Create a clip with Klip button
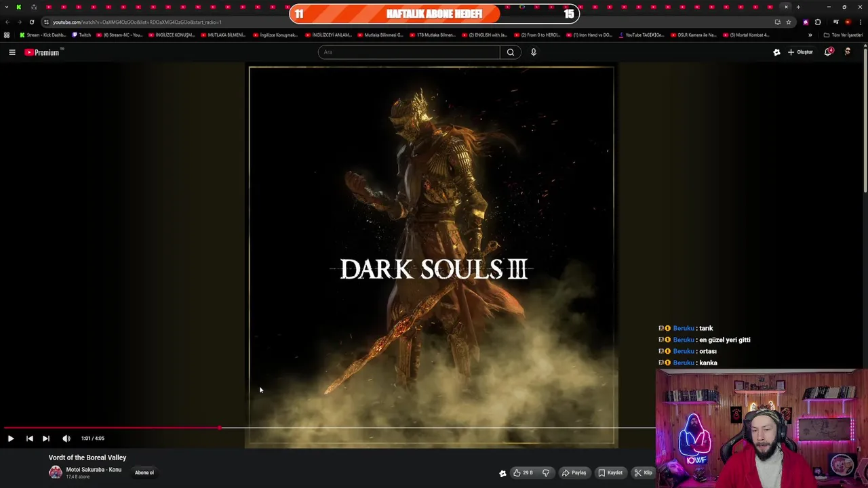 point(643,473)
